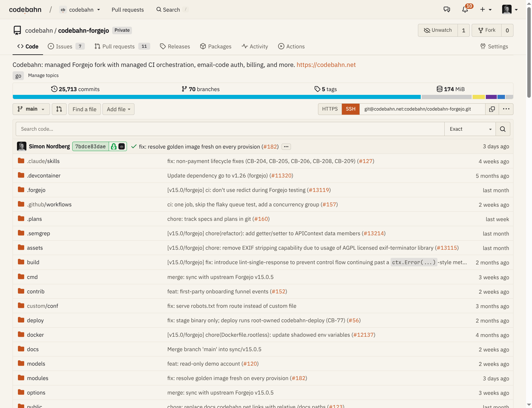Expand the Add file dropdown
Image resolution: width=532 pixels, height=408 pixels.
(118, 109)
